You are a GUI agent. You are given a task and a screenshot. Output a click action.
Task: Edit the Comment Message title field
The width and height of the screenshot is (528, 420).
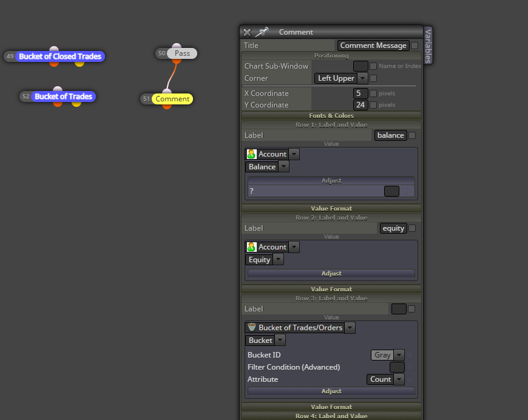373,46
